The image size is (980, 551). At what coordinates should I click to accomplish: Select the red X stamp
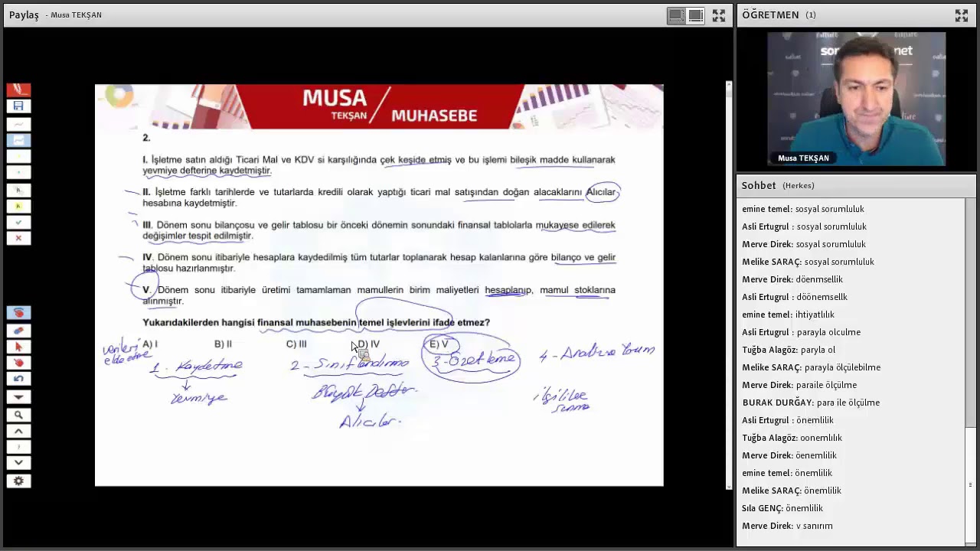(18, 239)
